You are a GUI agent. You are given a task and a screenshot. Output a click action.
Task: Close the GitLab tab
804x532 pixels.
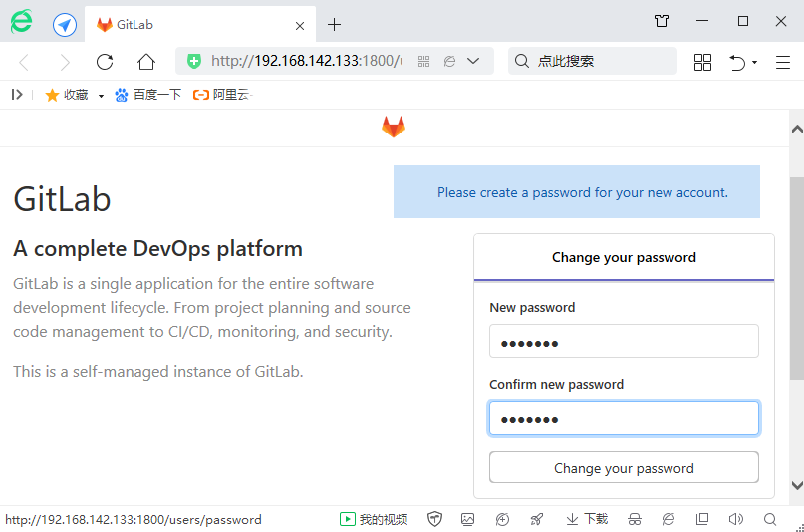(300, 25)
